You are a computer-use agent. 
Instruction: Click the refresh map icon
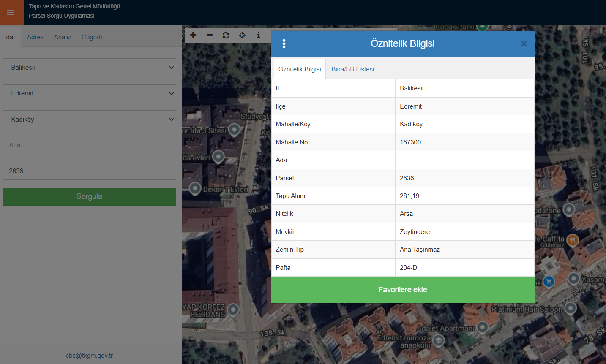[226, 35]
